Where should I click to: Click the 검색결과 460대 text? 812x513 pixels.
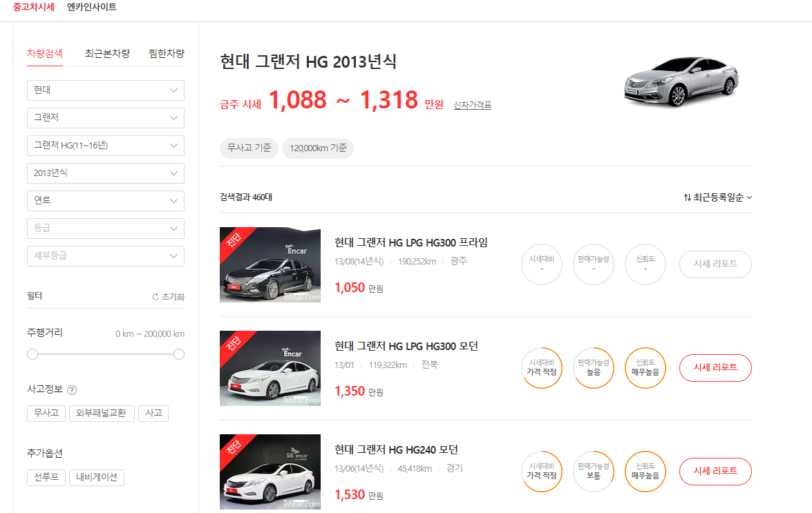pos(246,197)
